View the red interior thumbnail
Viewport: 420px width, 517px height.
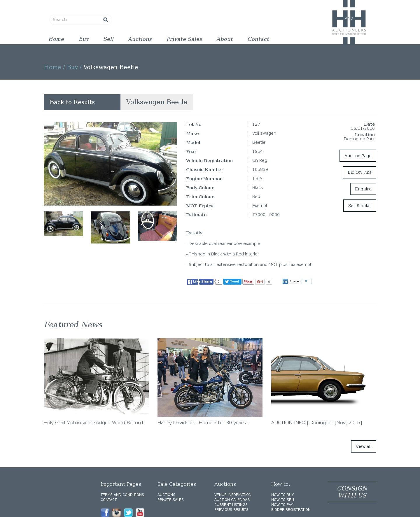tap(157, 226)
